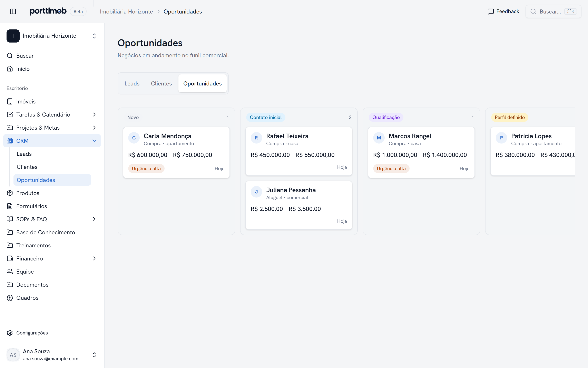Viewport: 588px width, 368px height.
Task: Click Imobiliária Horizonte breadcrumb link
Action: [126, 12]
